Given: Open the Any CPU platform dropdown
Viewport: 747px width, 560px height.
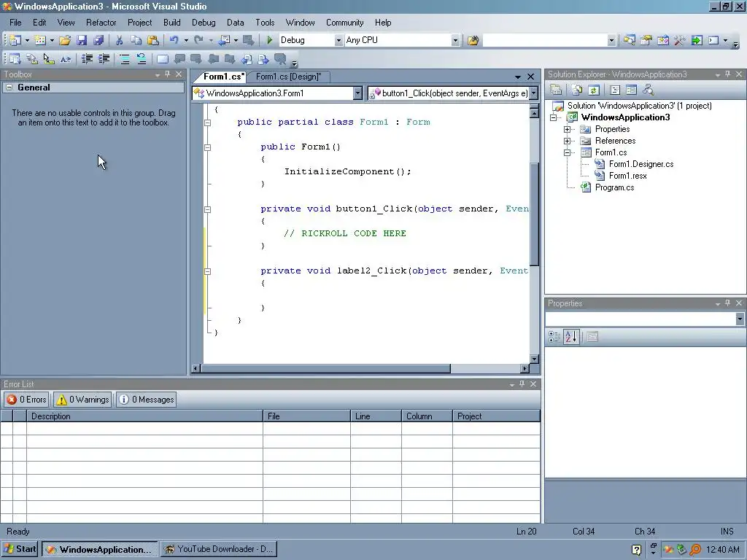Looking at the screenshot, I should point(455,41).
